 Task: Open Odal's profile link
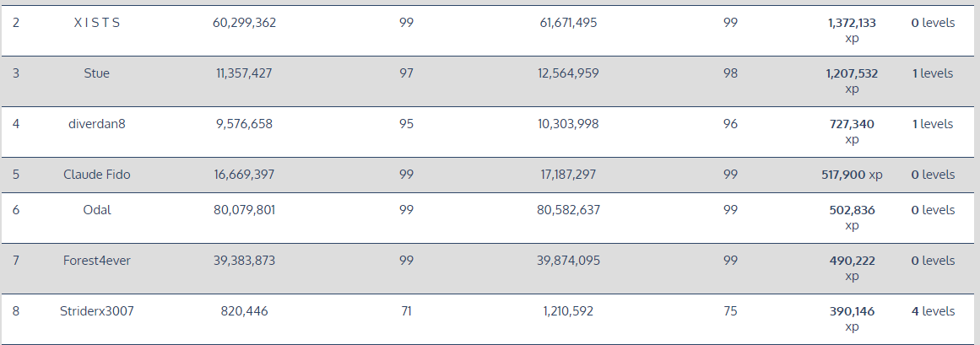point(97,210)
